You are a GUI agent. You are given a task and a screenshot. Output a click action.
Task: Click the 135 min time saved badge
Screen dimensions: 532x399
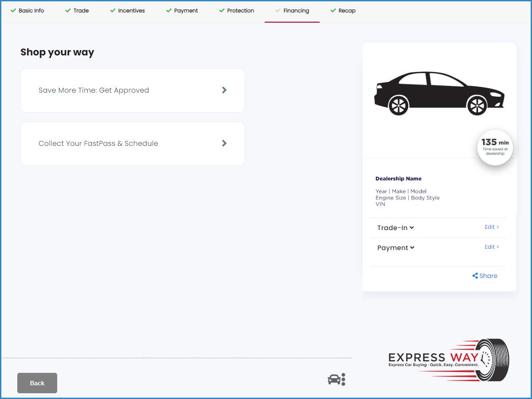click(495, 147)
